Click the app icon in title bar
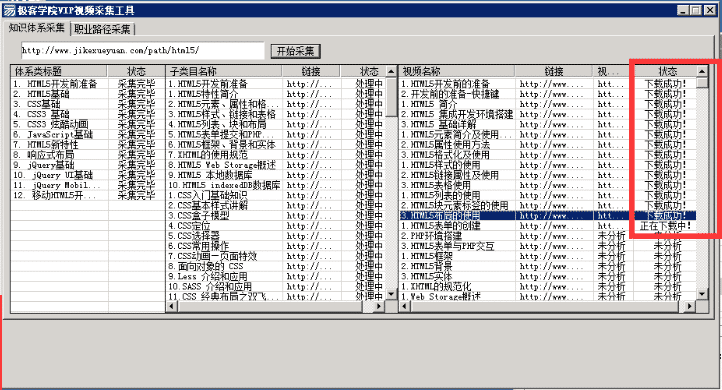 (9, 10)
